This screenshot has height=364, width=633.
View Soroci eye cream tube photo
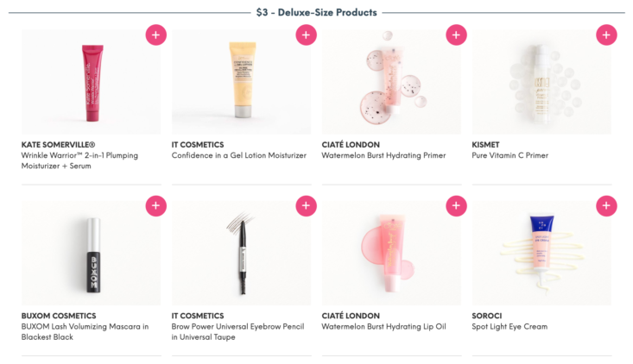point(541,253)
